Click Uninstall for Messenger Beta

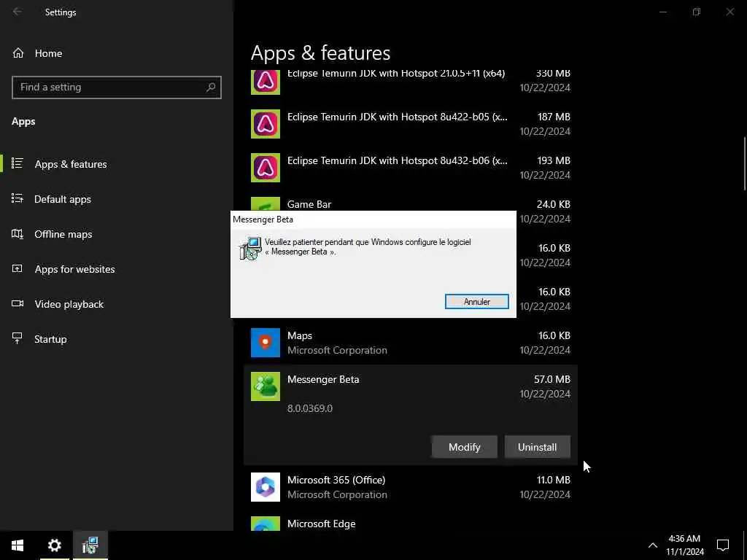pyautogui.click(x=538, y=447)
